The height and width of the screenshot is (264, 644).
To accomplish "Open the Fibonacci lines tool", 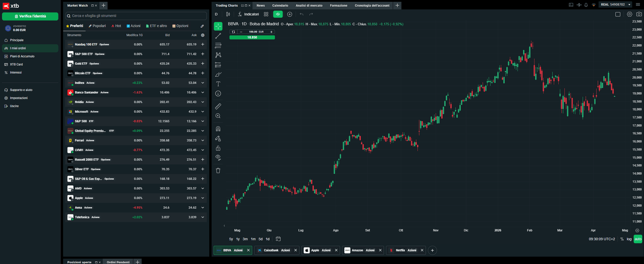I will (x=218, y=46).
